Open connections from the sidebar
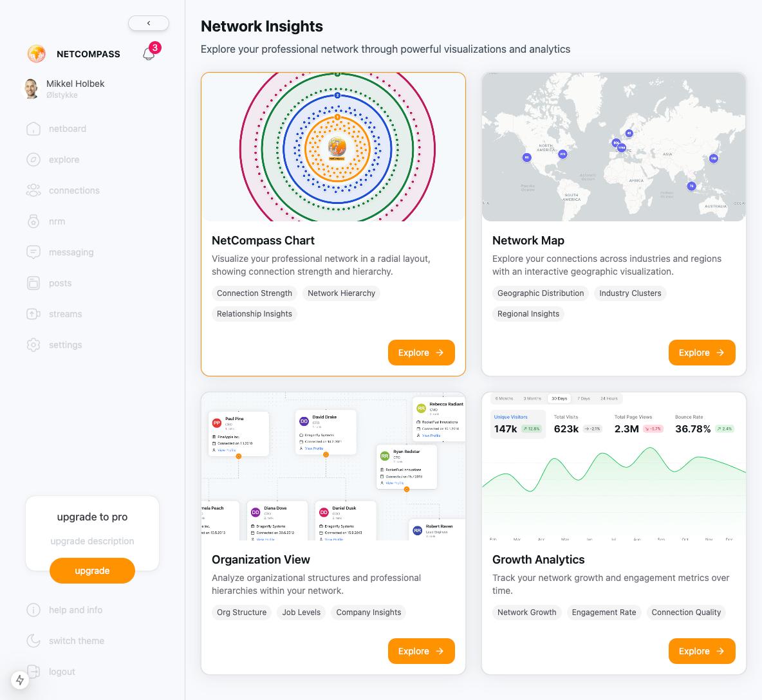 point(74,190)
